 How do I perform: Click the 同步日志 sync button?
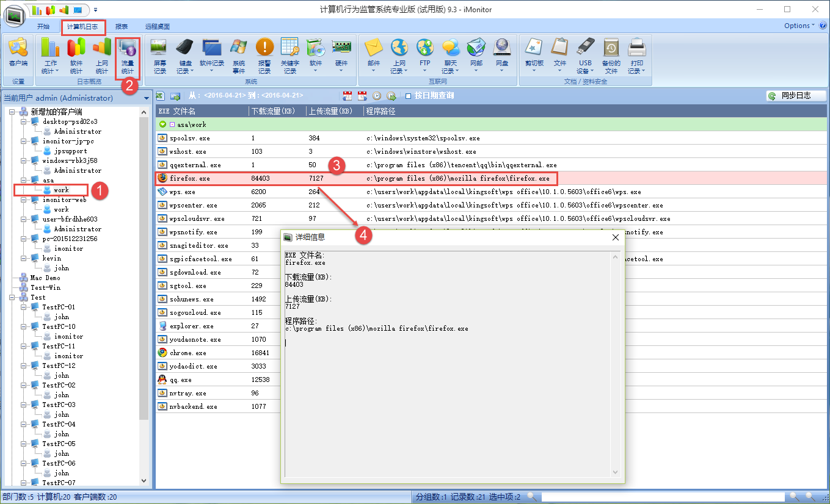[796, 96]
